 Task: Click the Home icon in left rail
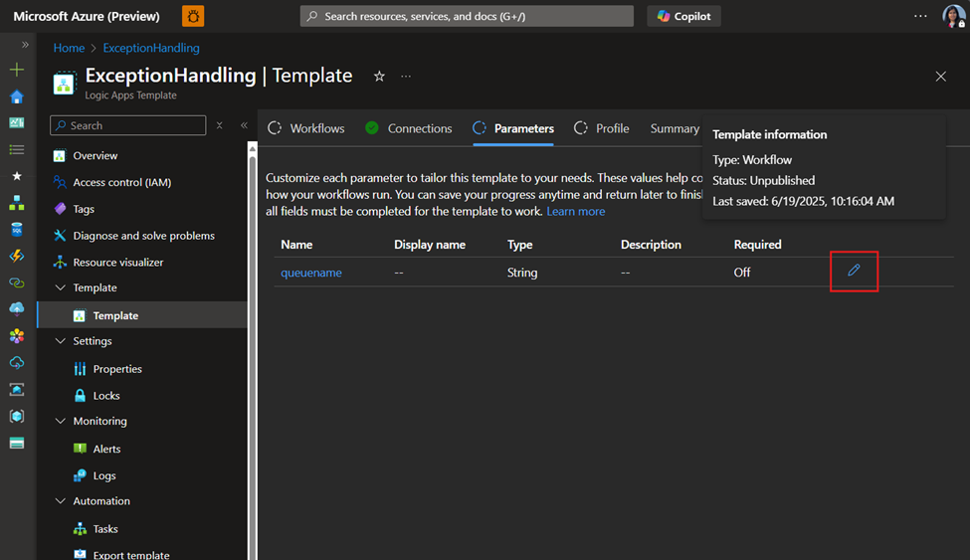coord(17,96)
